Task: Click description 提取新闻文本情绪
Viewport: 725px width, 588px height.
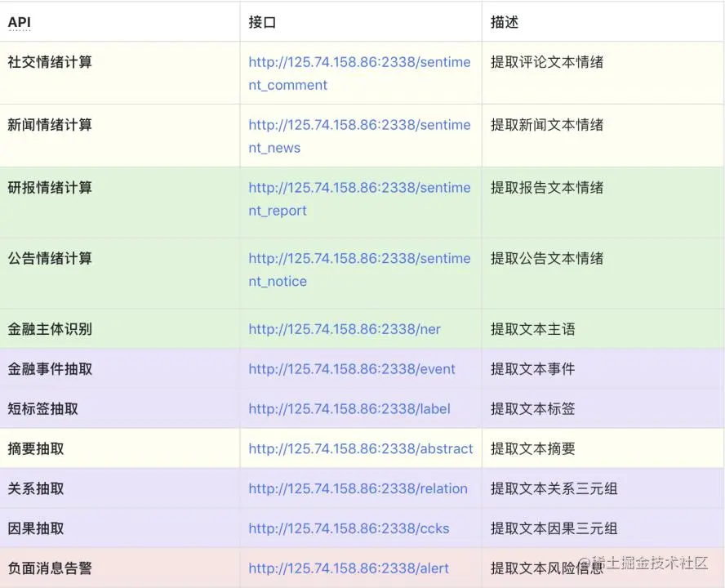Action: [x=547, y=125]
